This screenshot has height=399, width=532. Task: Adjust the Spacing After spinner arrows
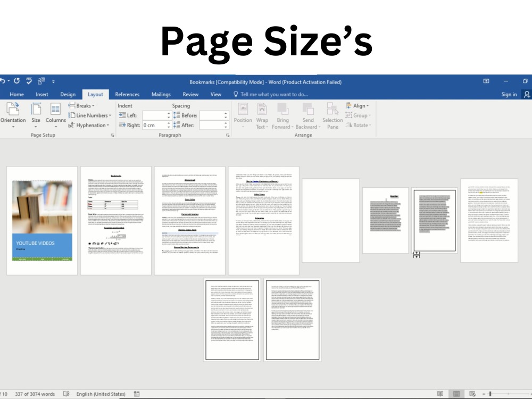226,125
